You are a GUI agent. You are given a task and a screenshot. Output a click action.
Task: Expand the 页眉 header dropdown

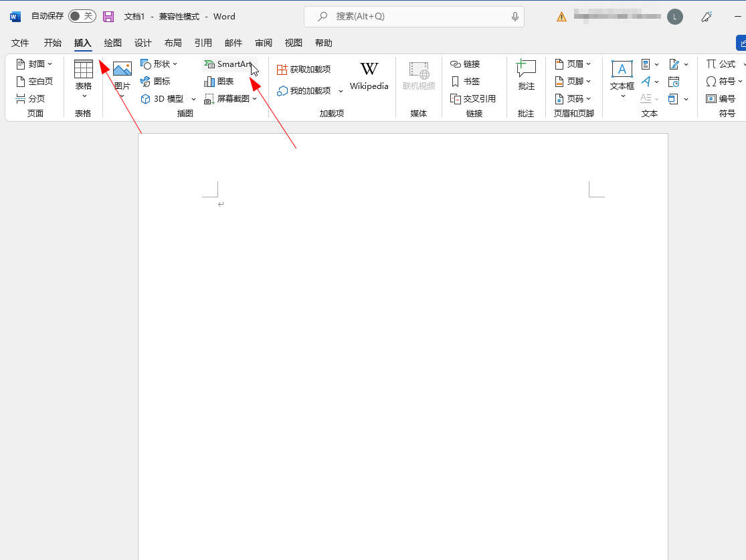pos(573,64)
